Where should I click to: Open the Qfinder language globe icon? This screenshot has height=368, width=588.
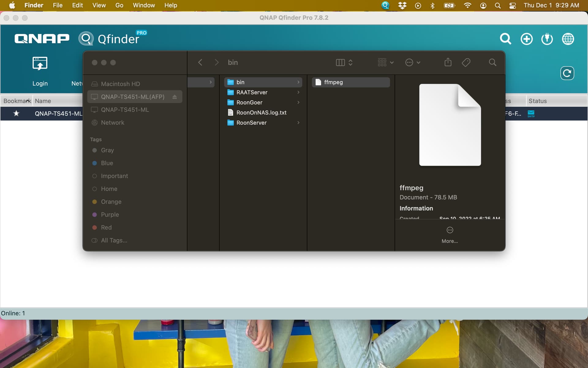tap(568, 39)
